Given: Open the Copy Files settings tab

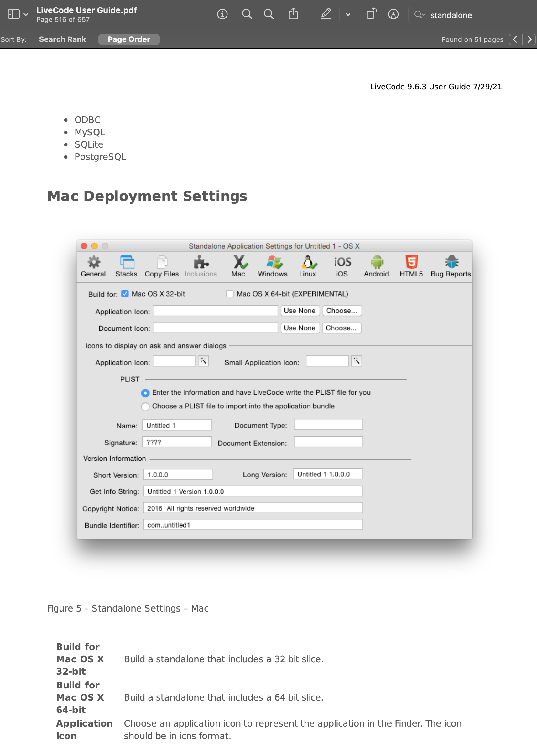Looking at the screenshot, I should (162, 266).
